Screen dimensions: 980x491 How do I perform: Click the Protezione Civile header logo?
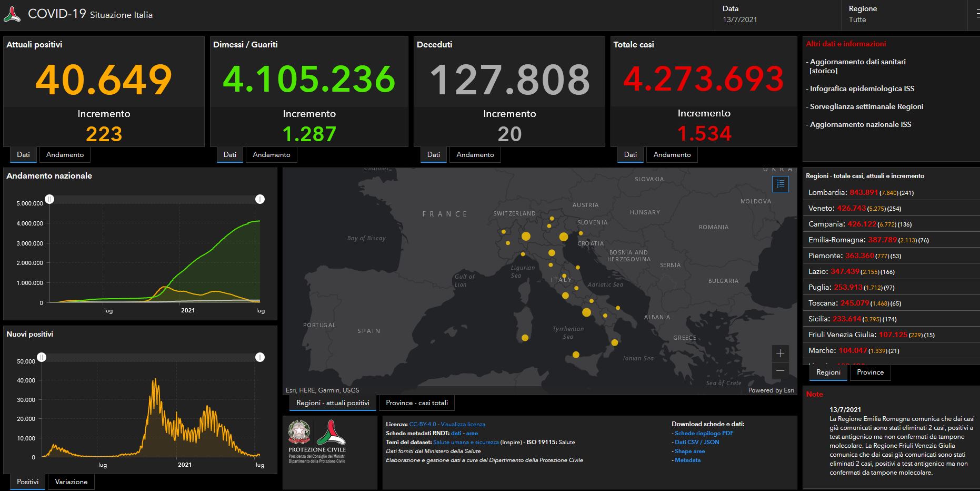point(12,14)
